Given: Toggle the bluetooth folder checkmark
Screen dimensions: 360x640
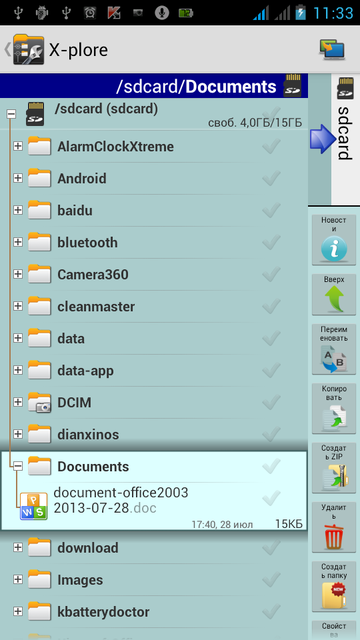Looking at the screenshot, I should [x=271, y=242].
